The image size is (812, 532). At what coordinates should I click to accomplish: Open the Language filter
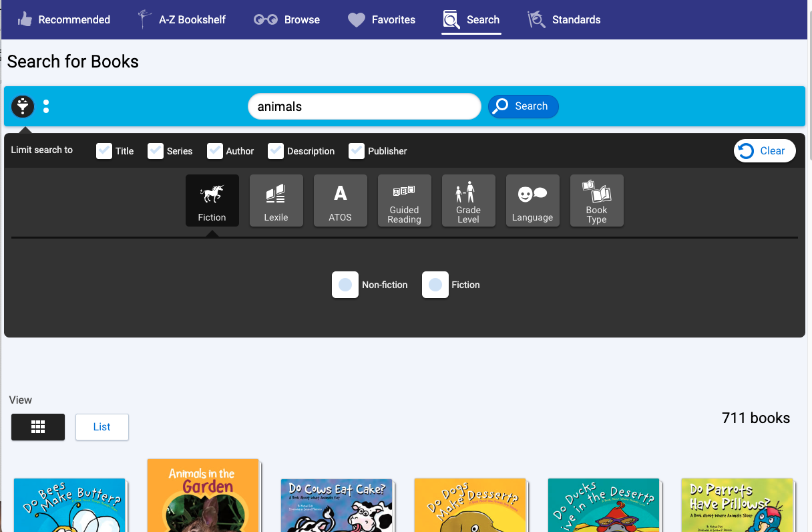coord(533,201)
